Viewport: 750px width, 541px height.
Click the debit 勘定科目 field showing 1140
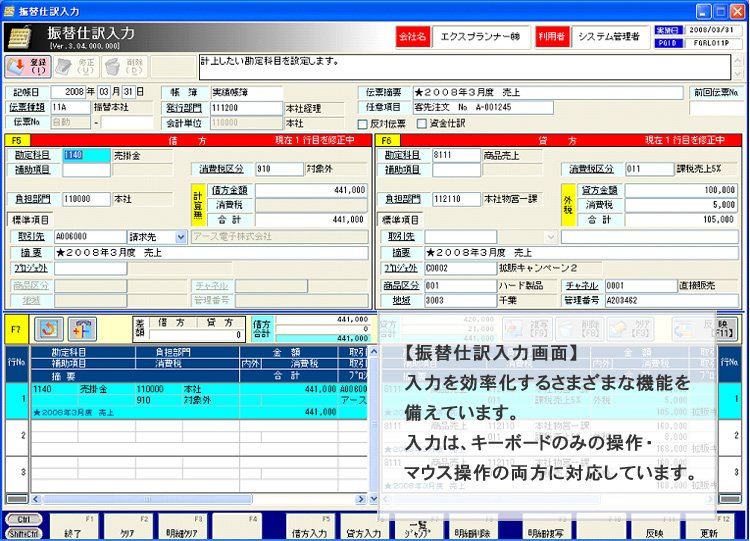[x=86, y=155]
